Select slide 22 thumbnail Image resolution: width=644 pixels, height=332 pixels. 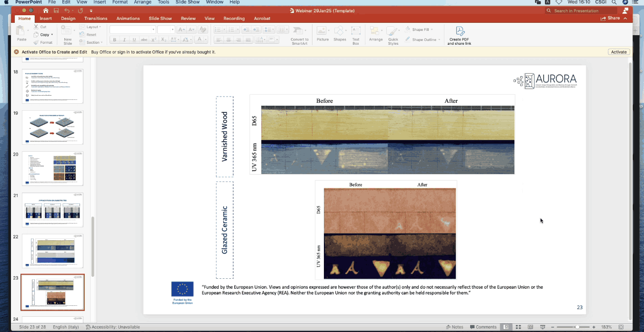(x=52, y=251)
